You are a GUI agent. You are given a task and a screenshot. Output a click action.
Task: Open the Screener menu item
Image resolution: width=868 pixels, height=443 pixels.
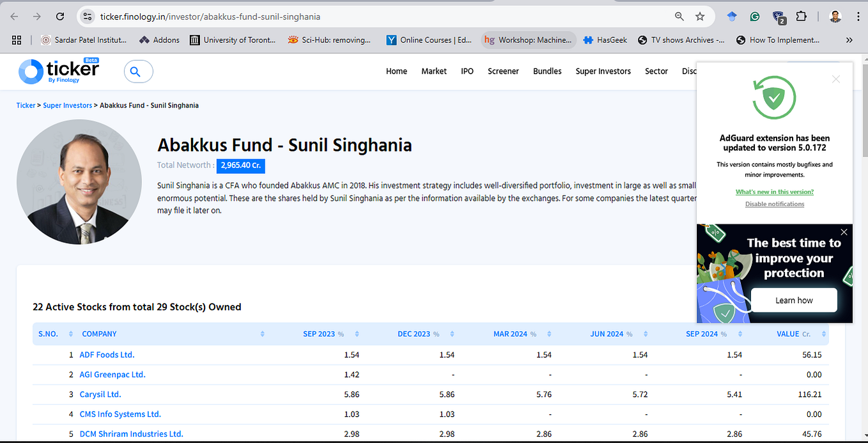pyautogui.click(x=503, y=71)
